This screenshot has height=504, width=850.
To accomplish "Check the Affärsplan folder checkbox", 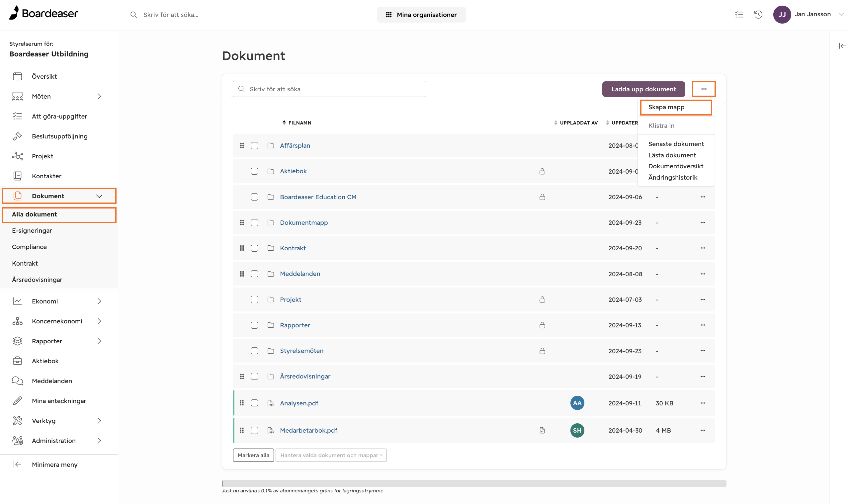I will pyautogui.click(x=254, y=145).
